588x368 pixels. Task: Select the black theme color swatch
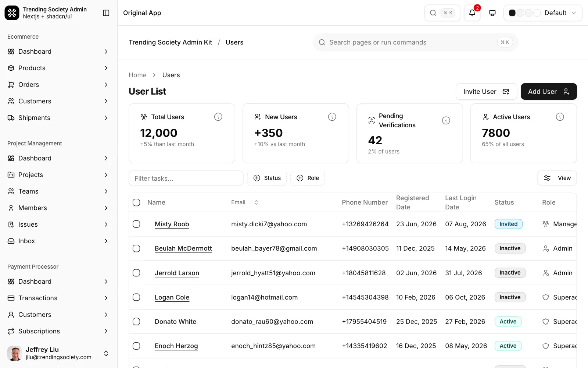pyautogui.click(x=512, y=13)
